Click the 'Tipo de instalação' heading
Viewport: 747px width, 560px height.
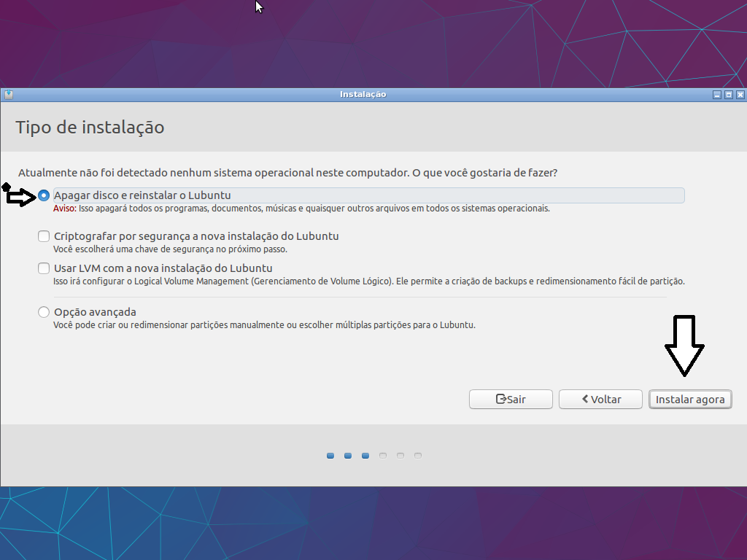pos(90,127)
